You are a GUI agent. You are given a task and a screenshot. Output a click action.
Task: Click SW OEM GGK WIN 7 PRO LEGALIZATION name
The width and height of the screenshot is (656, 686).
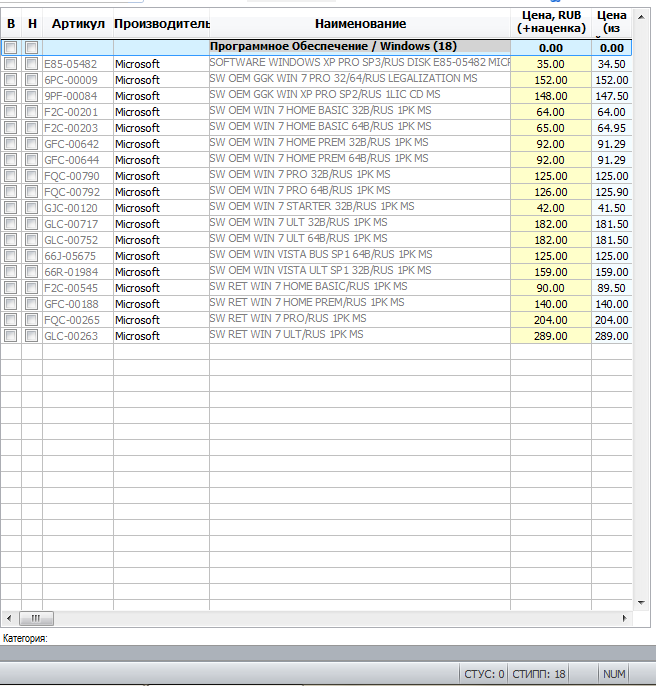coord(343,78)
